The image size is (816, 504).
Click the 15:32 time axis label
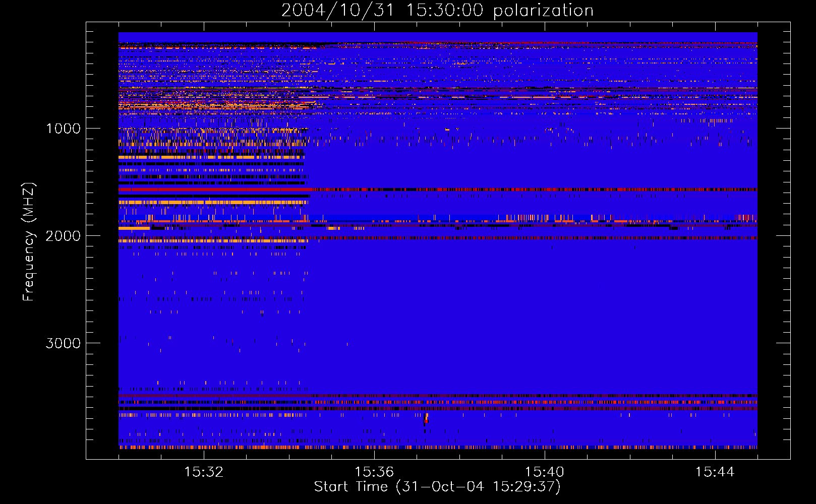pyautogui.click(x=204, y=472)
